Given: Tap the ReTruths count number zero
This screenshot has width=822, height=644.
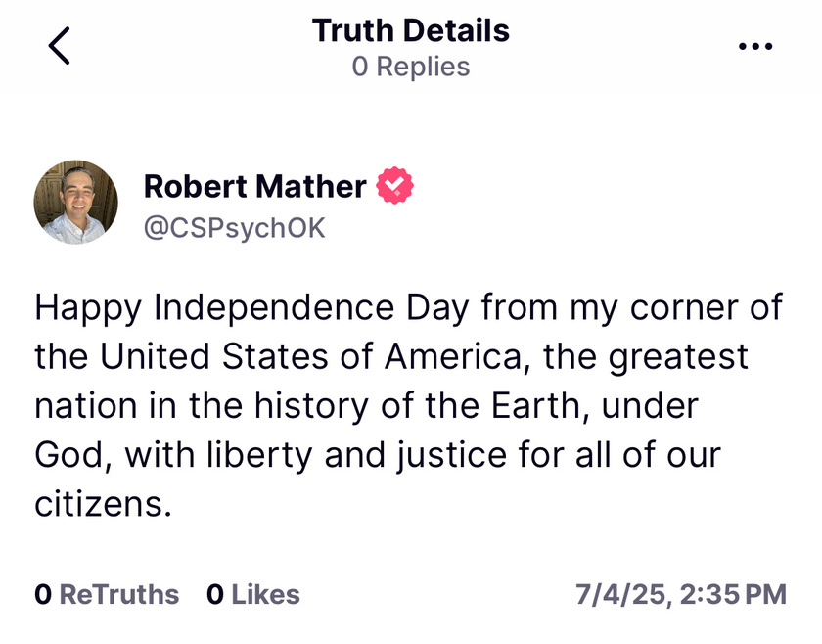Looking at the screenshot, I should point(43,595).
